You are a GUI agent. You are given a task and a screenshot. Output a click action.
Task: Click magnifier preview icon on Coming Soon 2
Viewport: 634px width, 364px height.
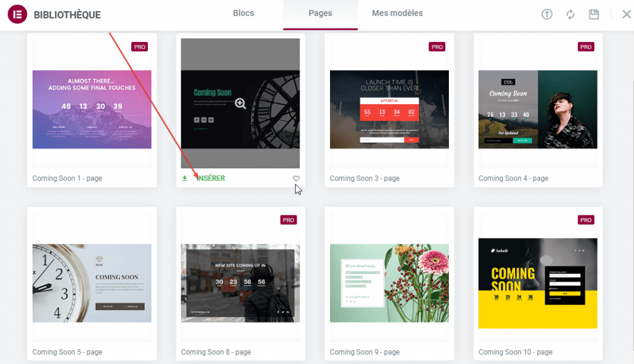coord(240,103)
